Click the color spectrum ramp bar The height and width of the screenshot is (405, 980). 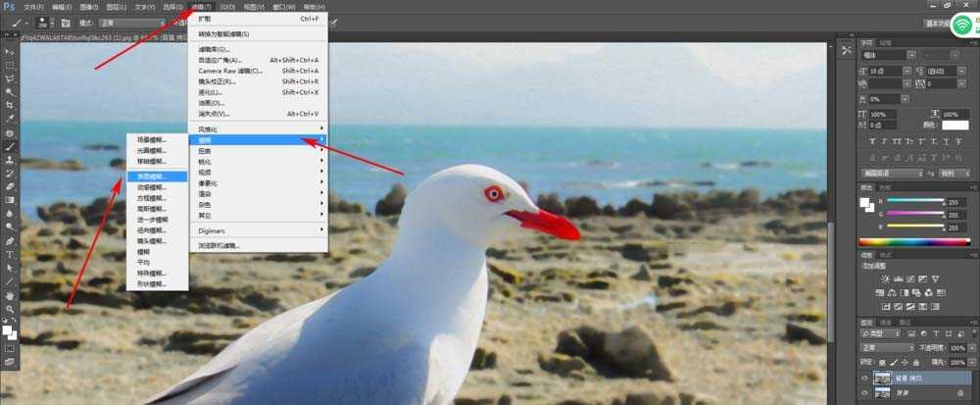(915, 242)
